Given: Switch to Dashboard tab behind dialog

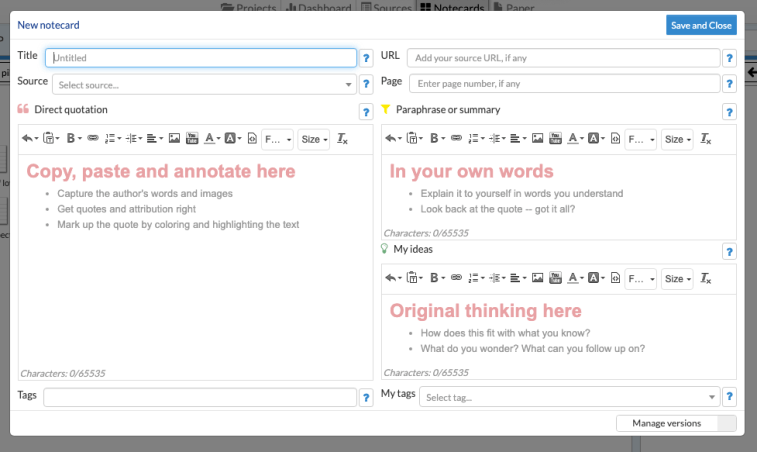Looking at the screenshot, I should tap(319, 8).
